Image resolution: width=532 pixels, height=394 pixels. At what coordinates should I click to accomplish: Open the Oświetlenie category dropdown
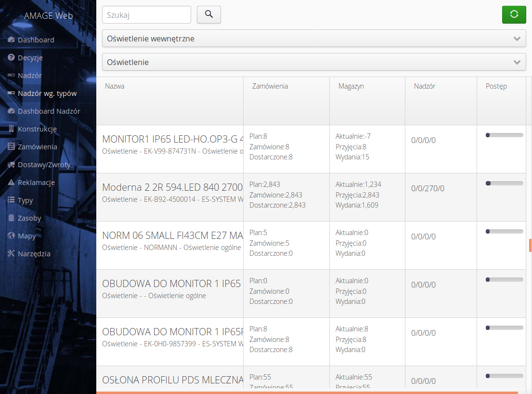pos(313,62)
